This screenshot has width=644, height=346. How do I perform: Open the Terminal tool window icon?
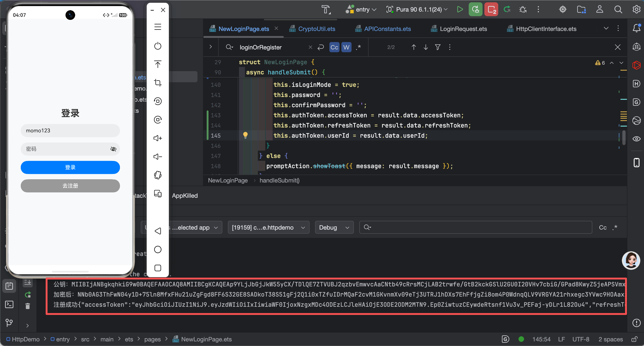[x=9, y=304]
